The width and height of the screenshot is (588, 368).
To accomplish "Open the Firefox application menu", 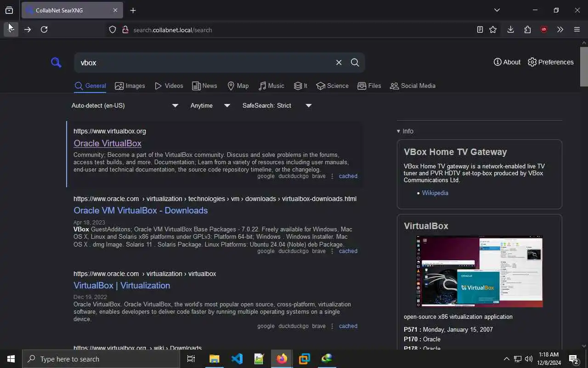I will 577,29.
